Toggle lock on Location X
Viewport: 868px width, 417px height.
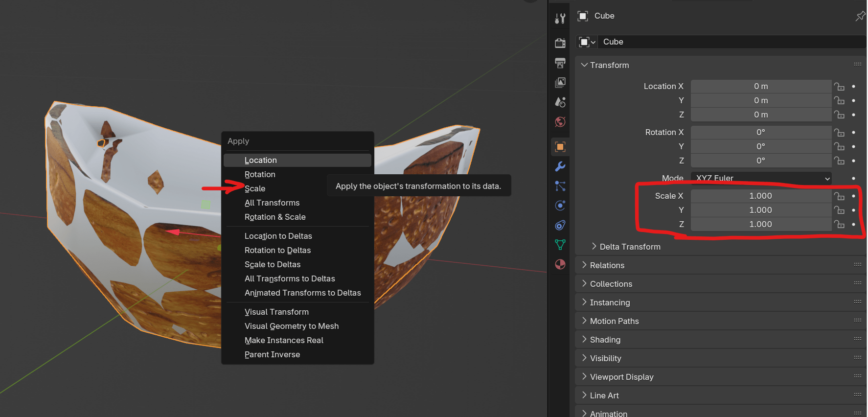pyautogui.click(x=839, y=87)
